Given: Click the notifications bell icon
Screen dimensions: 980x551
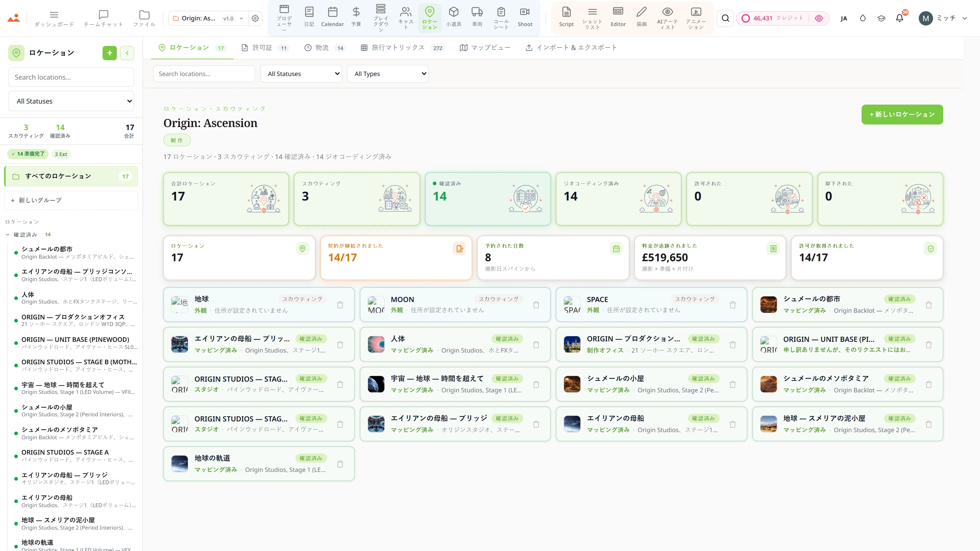Looking at the screenshot, I should 899,18.
